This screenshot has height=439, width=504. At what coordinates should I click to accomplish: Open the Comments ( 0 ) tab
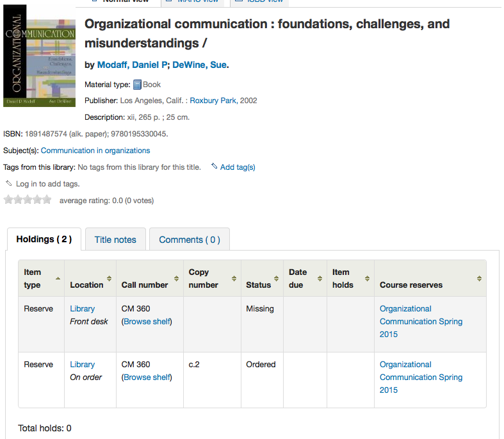coord(189,240)
